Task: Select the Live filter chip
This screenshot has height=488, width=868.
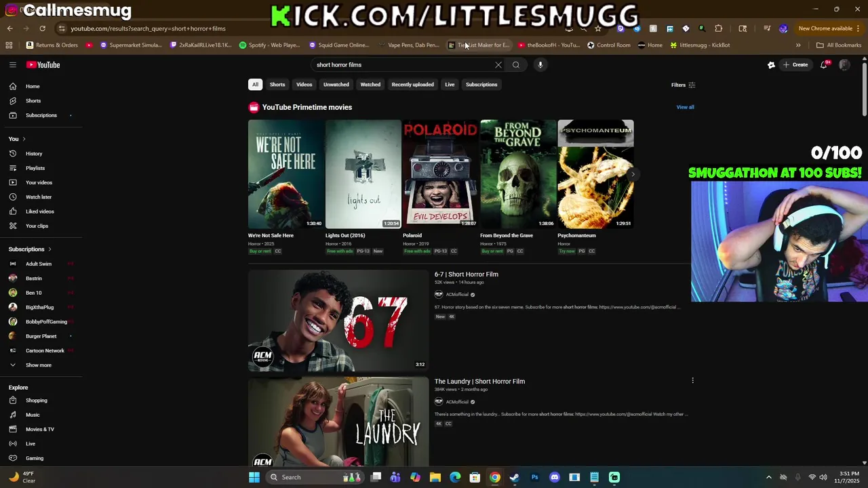Action: 450,85
